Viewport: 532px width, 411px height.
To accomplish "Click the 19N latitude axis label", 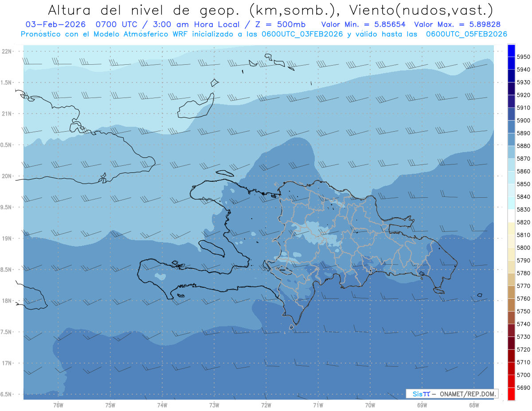I will click(x=7, y=239).
